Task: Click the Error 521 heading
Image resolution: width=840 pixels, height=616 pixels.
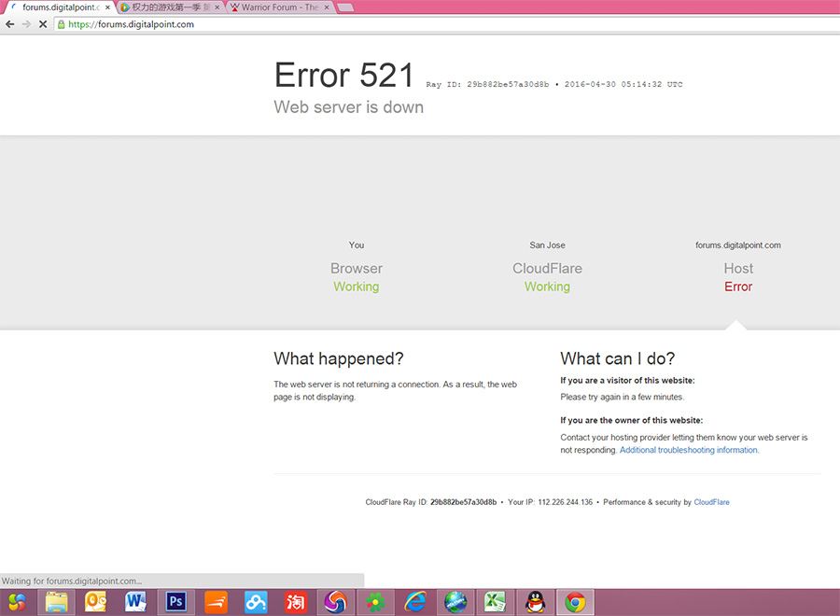Action: [x=343, y=75]
